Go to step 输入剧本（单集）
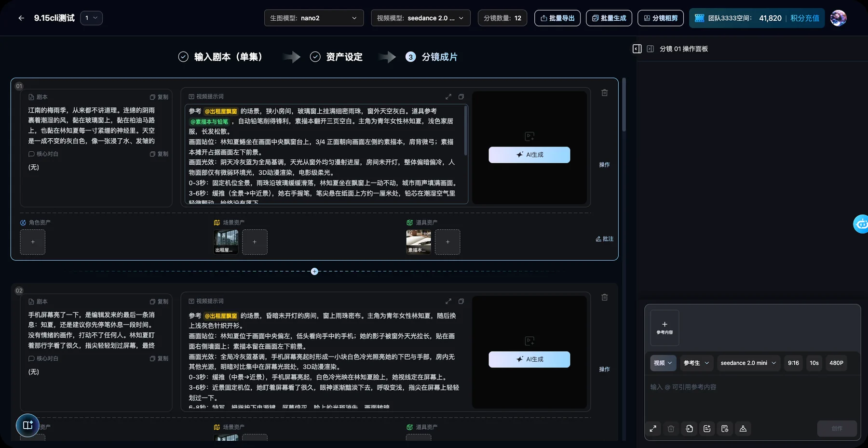The image size is (868, 448). pos(220,57)
